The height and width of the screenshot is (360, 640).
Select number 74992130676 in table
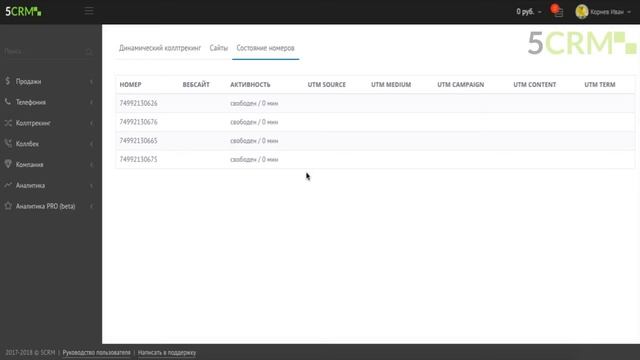click(138, 122)
